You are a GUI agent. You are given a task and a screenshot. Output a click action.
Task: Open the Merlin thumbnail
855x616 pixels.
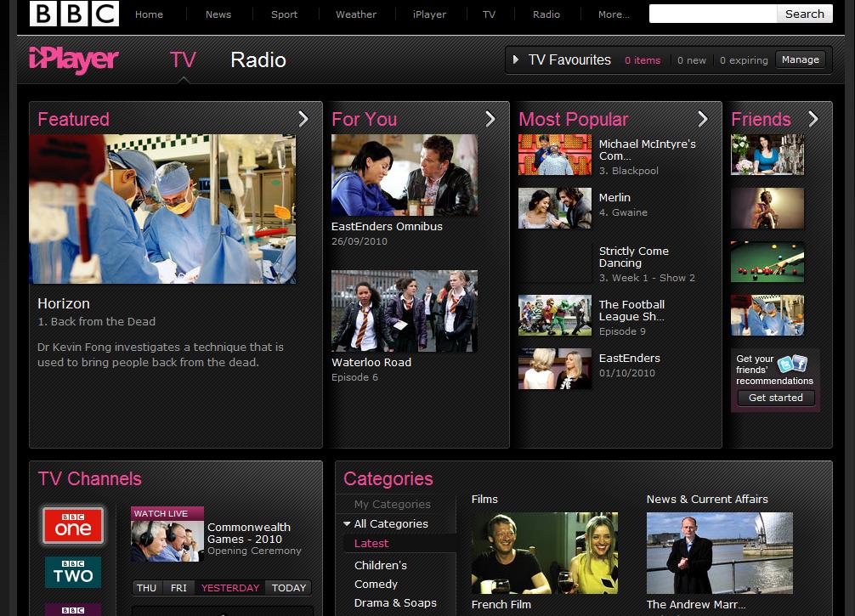pyautogui.click(x=554, y=208)
